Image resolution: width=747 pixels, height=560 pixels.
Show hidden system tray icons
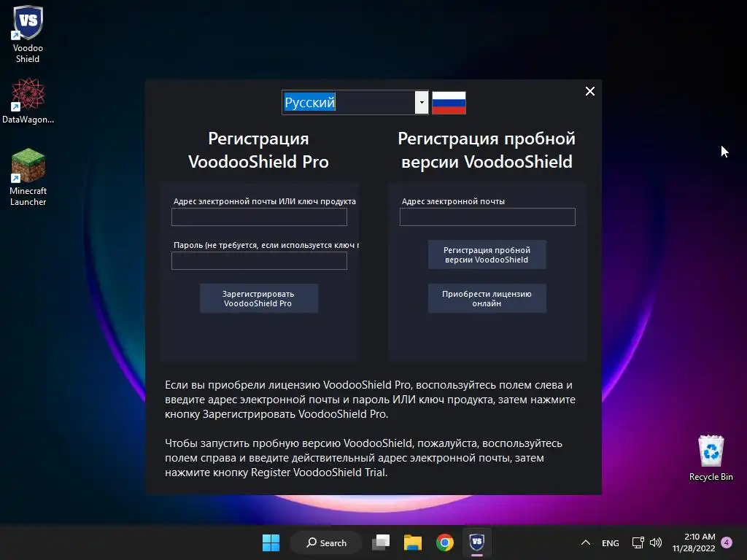[586, 542]
